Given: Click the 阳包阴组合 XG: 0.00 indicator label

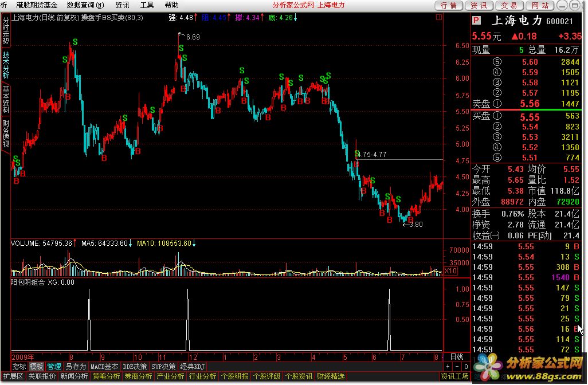Looking at the screenshot, I should [x=42, y=282].
